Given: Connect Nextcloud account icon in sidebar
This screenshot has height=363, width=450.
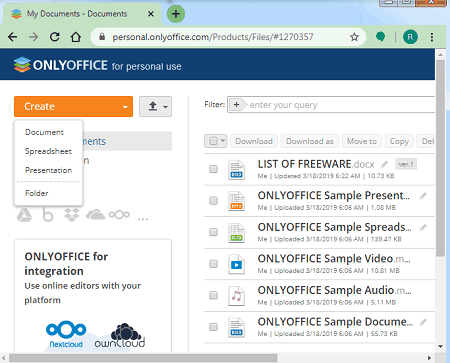Looking at the screenshot, I should coord(119,215).
